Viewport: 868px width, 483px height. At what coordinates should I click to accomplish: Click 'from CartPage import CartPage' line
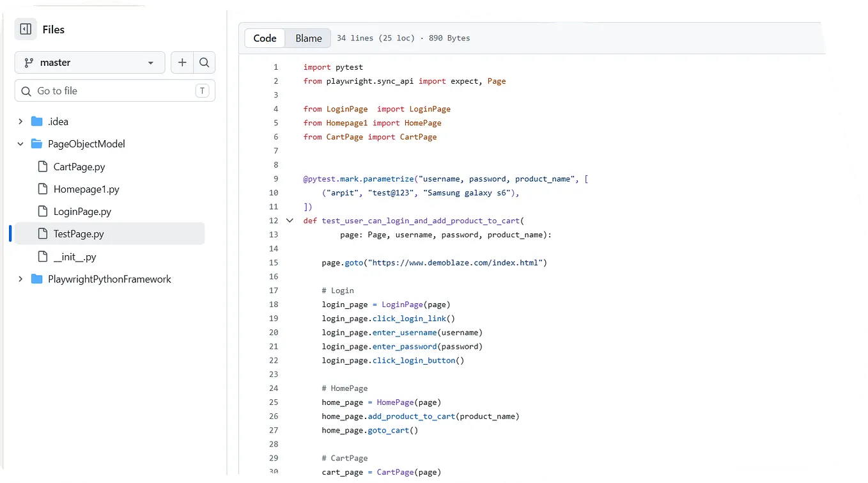point(370,137)
